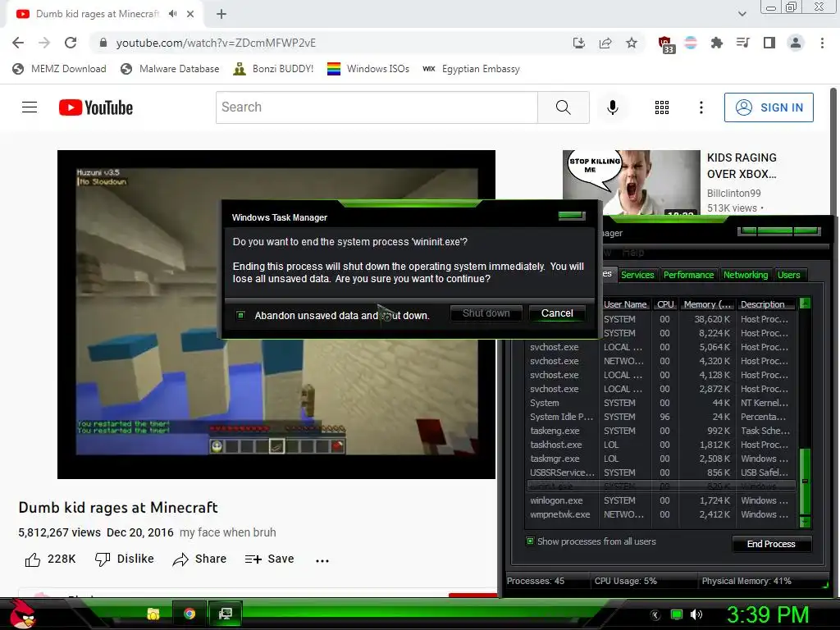Dislike the video
This screenshot has width=840, height=630.
[x=125, y=559]
